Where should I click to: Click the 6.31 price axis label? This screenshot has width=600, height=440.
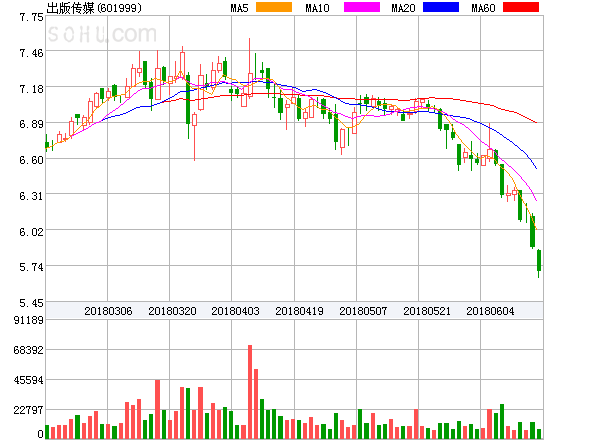tap(31, 196)
